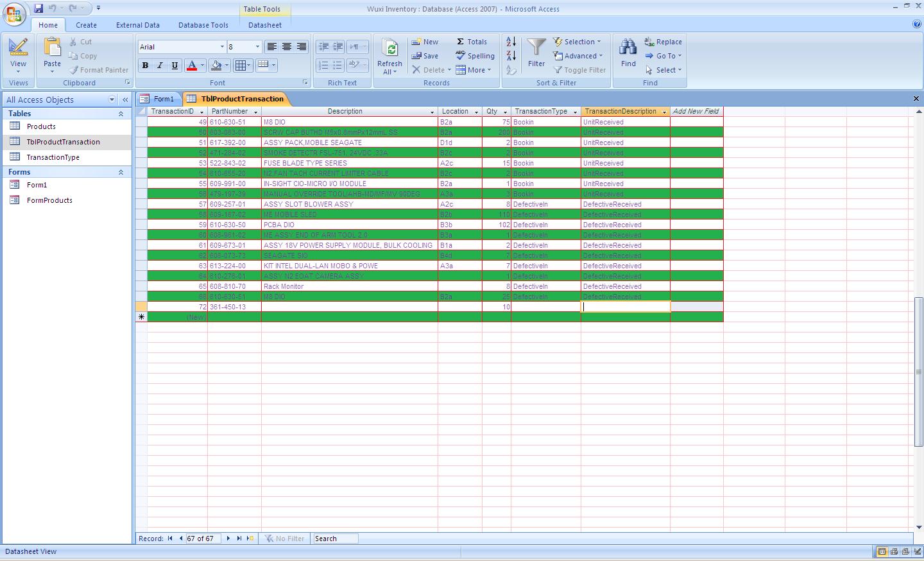Open All Access Objects dropdown

[112, 99]
